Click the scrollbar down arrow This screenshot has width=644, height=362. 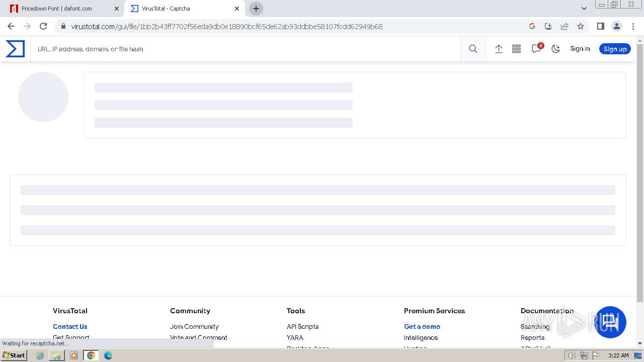[x=640, y=343]
